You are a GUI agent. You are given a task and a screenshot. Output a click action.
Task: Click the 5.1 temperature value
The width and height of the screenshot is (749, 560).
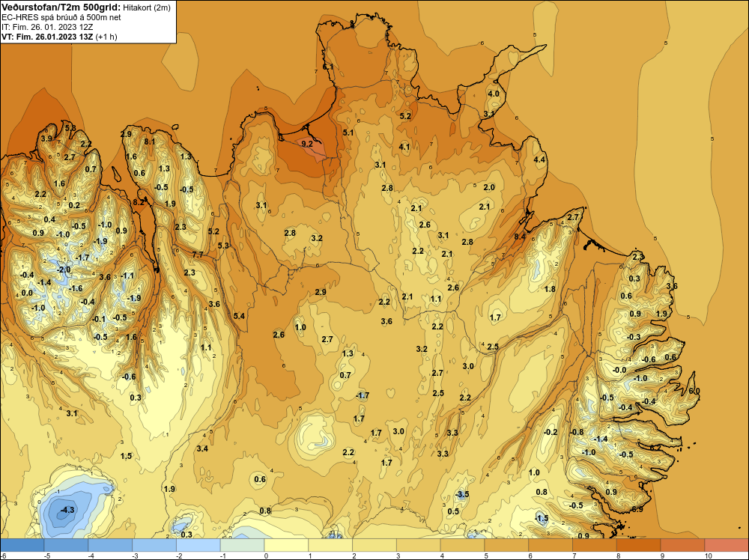click(x=348, y=133)
